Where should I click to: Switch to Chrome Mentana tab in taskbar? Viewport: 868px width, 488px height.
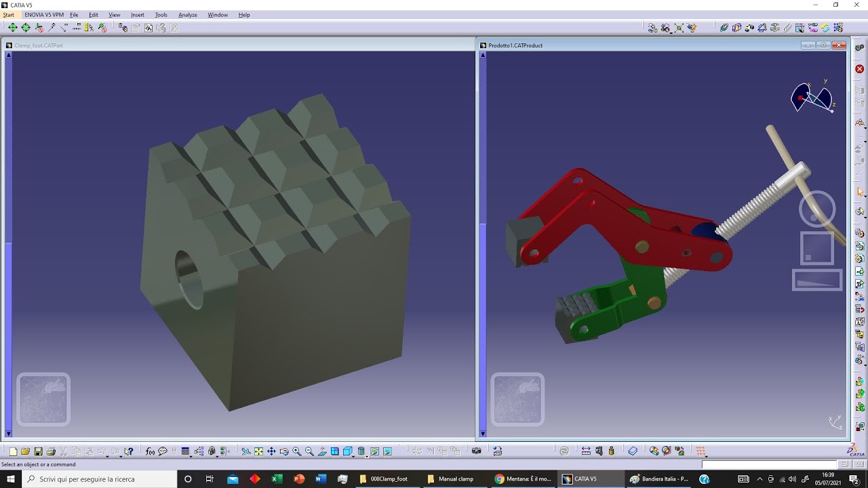pyautogui.click(x=523, y=479)
